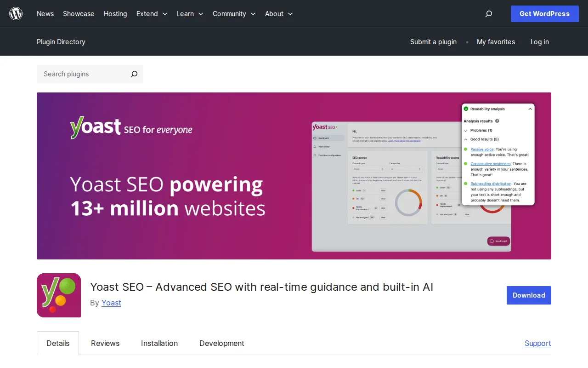The image size is (588, 368).
Task: Click the Get WordPress button
Action: tap(544, 14)
